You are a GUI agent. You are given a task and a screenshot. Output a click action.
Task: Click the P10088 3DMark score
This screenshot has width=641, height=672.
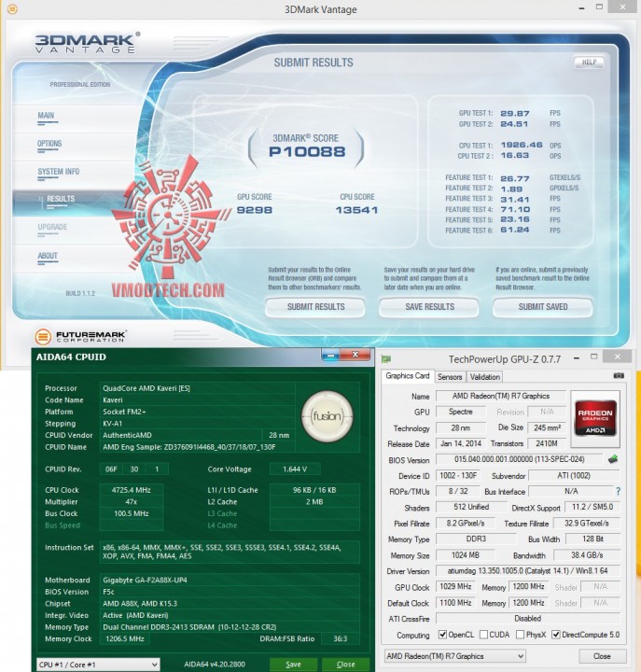(307, 152)
